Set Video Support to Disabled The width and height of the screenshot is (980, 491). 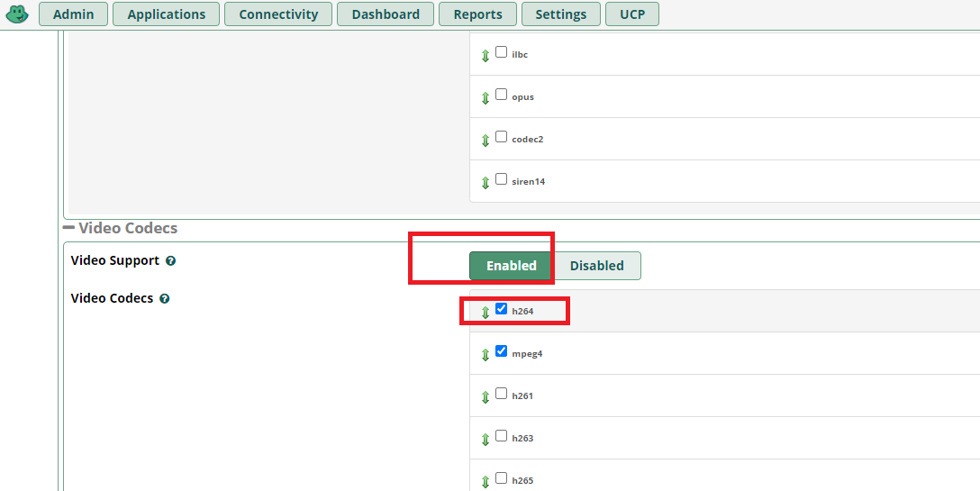(x=597, y=266)
